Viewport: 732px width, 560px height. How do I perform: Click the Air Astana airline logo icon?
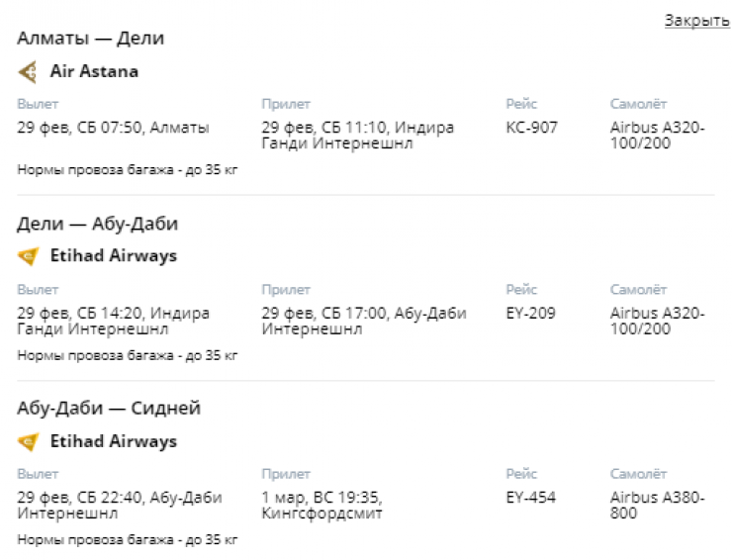click(28, 71)
